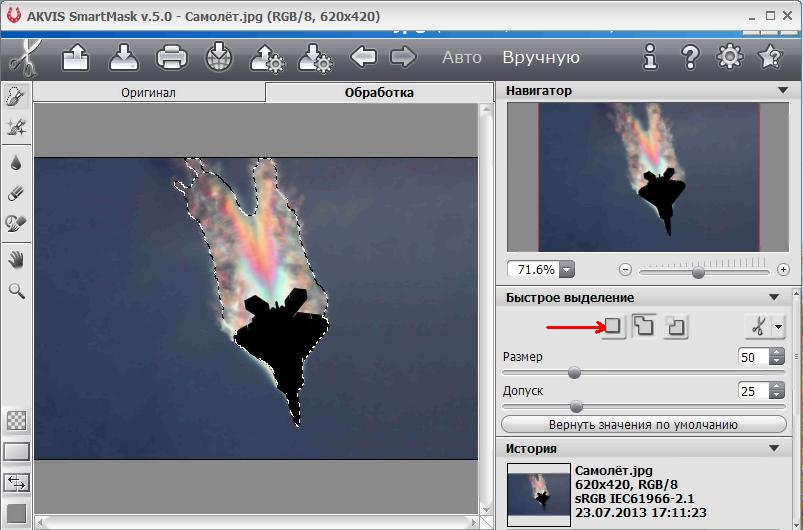
Task: Increase Размер with up stepper
Action: click(777, 352)
